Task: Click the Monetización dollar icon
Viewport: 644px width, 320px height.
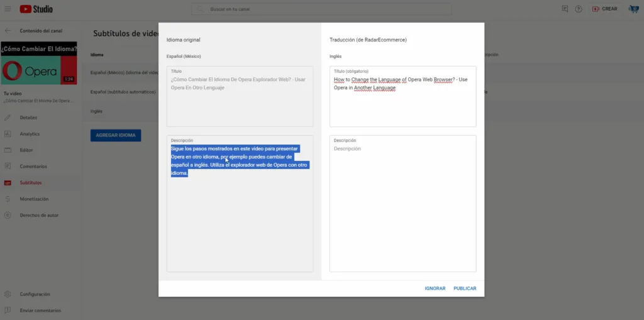Action: pyautogui.click(x=8, y=199)
